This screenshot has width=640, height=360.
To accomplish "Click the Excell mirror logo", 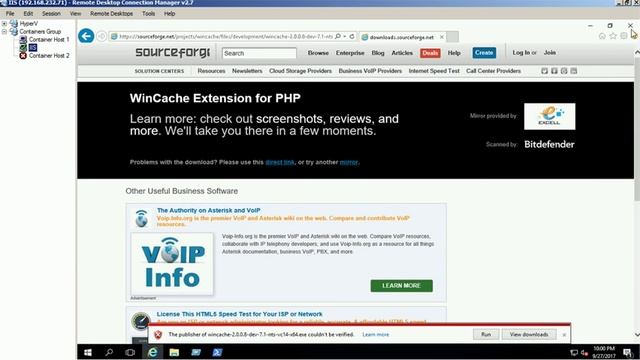I will click(x=550, y=116).
